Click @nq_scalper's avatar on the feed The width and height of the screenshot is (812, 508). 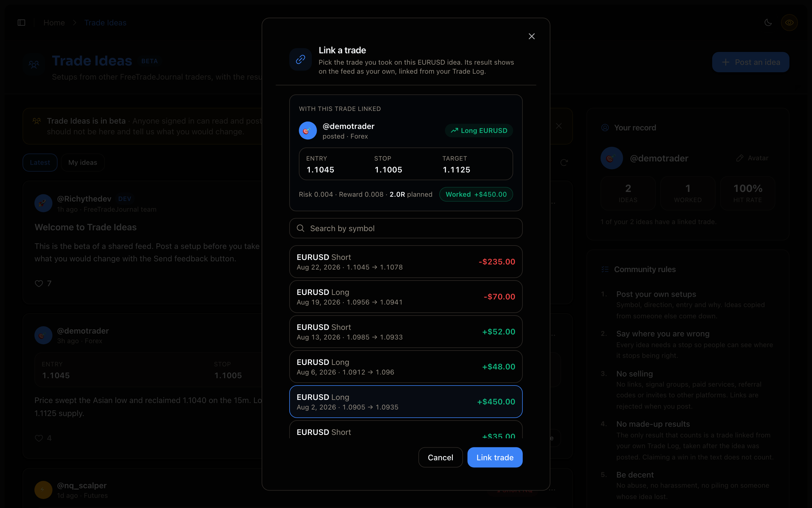click(x=43, y=490)
